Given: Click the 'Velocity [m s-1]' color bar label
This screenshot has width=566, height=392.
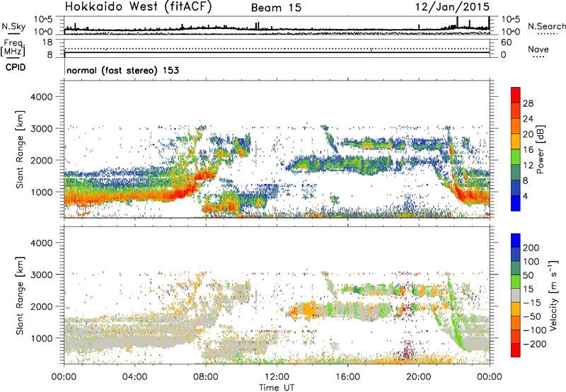Looking at the screenshot, I should coord(553,295).
